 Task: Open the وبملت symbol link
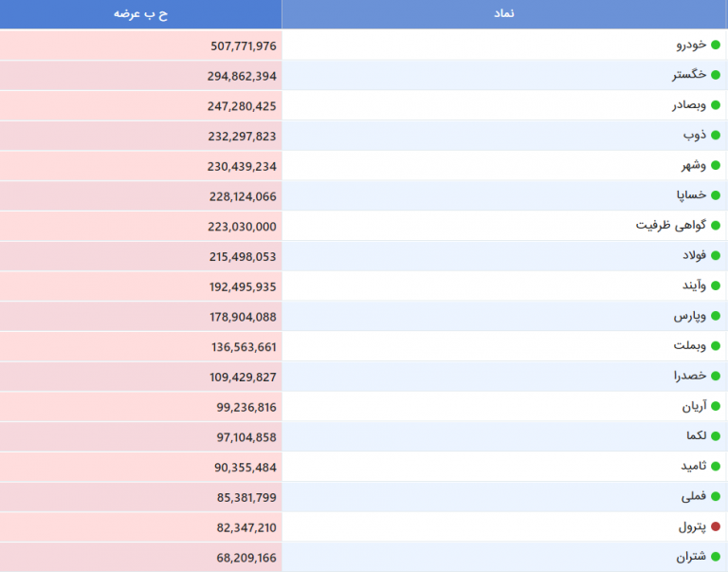point(690,345)
